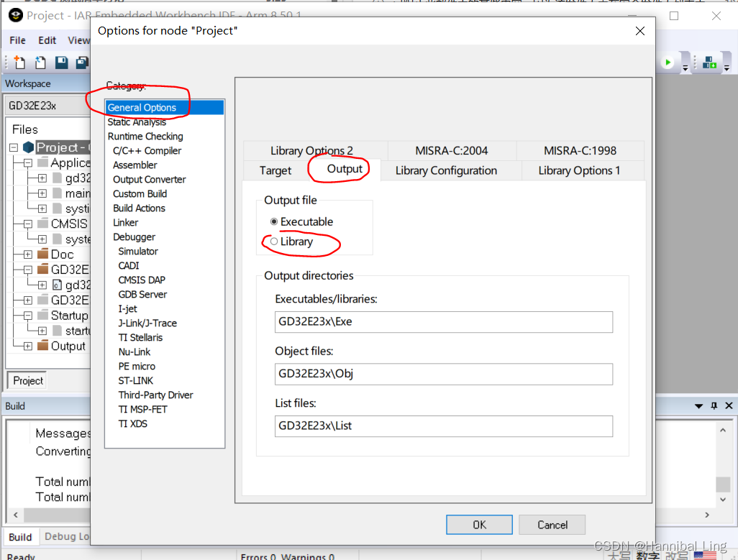Open the Library Options 2 tab
Screen dimensions: 738x560
[311, 150]
